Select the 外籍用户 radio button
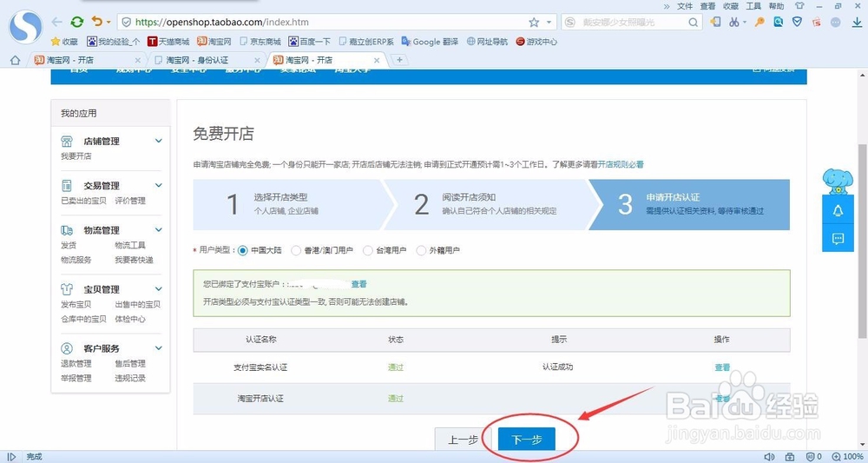Viewport: 868px width, 463px height. pos(421,250)
